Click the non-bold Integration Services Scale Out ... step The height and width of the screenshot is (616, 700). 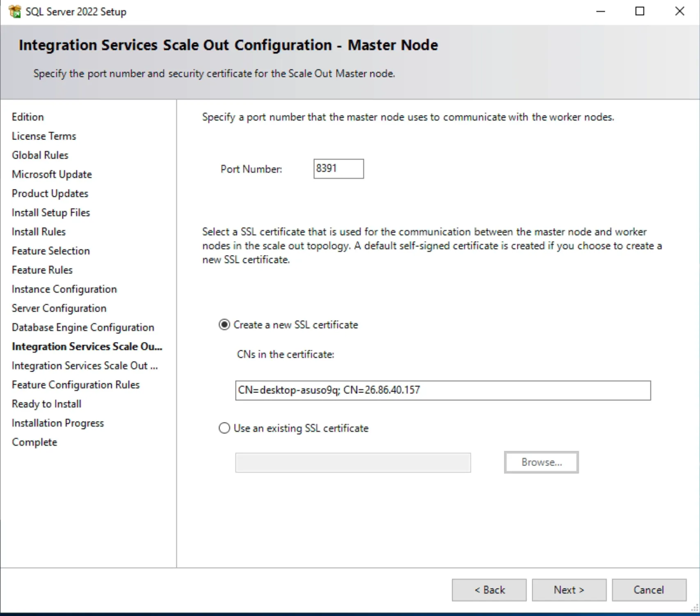(85, 365)
